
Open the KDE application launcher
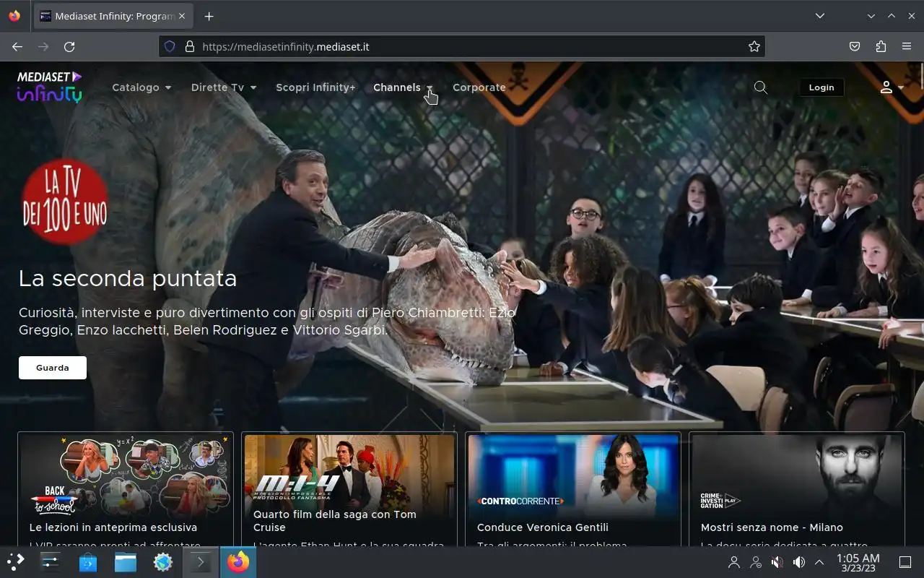[x=16, y=561]
